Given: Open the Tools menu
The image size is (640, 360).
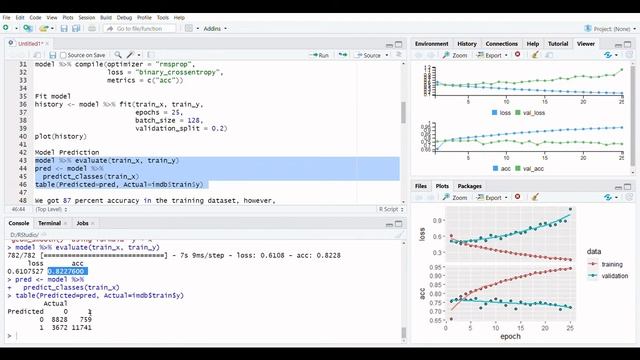Looking at the screenshot, I should 162,18.
